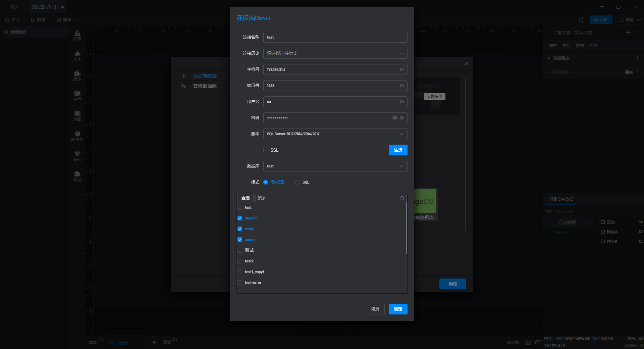Click the plus icon next to 前景
The height and width of the screenshot is (349, 644).
point(101,340)
